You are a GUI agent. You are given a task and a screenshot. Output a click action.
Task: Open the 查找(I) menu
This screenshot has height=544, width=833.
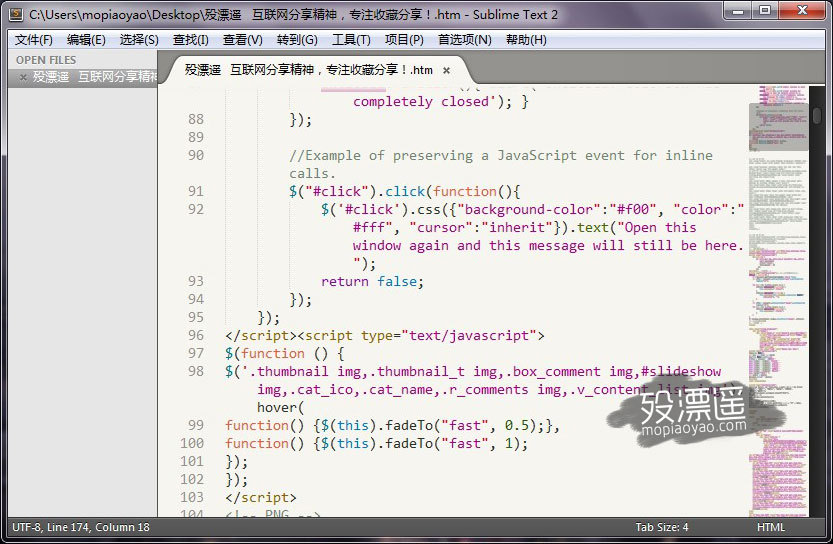tap(190, 40)
